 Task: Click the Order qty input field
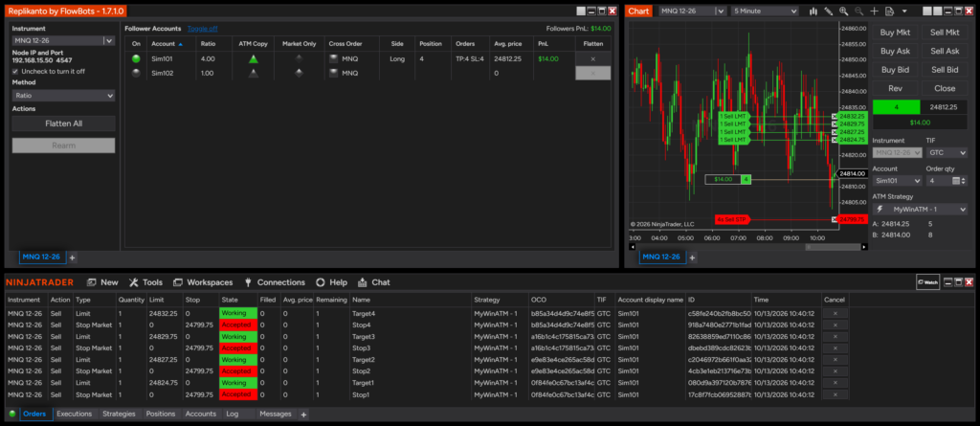(x=938, y=181)
